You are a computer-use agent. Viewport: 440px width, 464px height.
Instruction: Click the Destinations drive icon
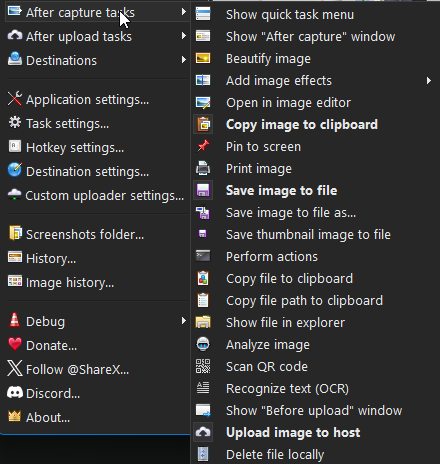15,59
